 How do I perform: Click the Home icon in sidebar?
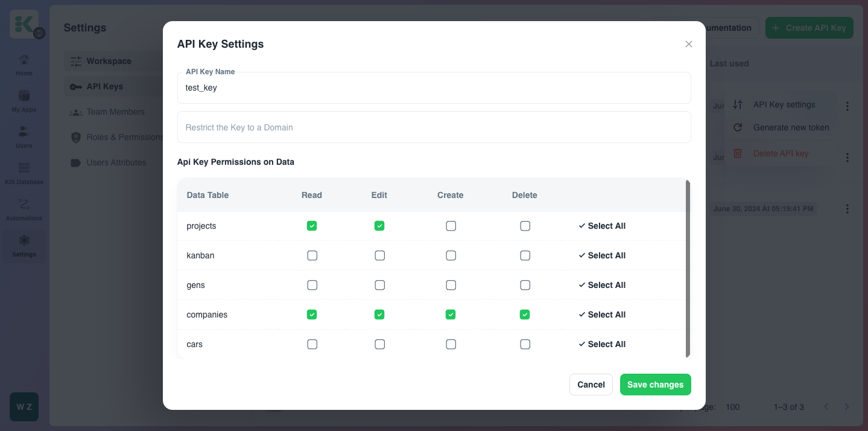coord(24,60)
